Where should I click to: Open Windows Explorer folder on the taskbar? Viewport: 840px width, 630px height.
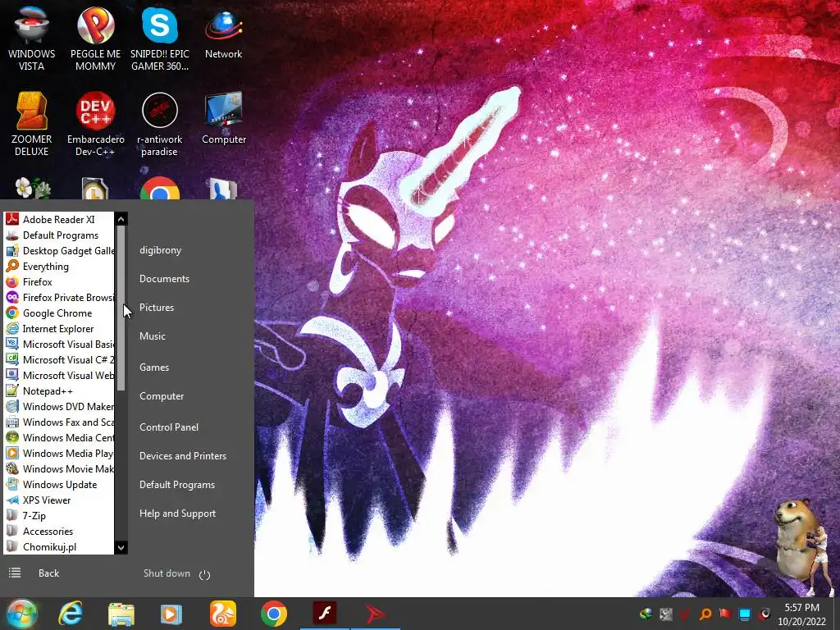click(x=121, y=614)
